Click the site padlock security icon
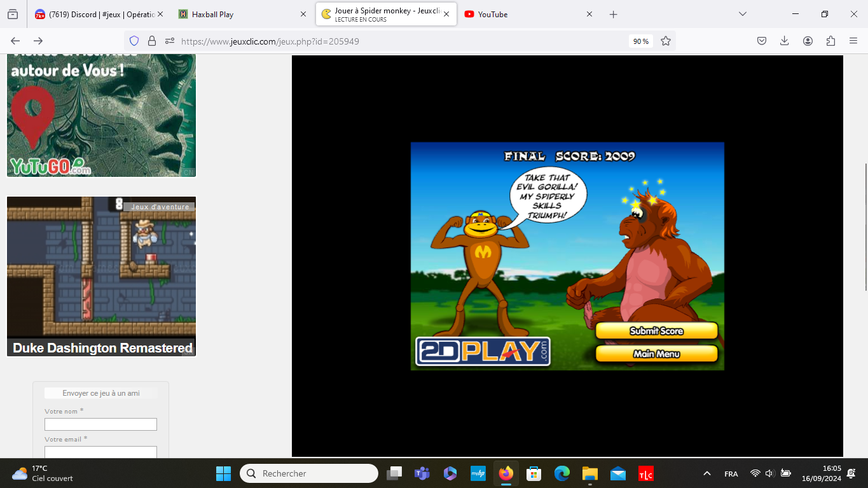The image size is (868, 488). tap(152, 41)
